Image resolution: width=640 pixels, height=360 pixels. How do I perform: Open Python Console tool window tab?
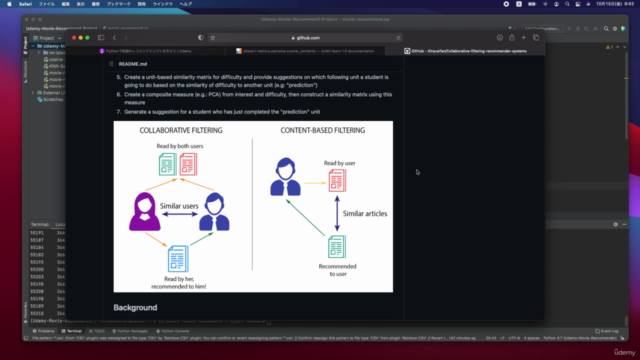[x=173, y=331]
